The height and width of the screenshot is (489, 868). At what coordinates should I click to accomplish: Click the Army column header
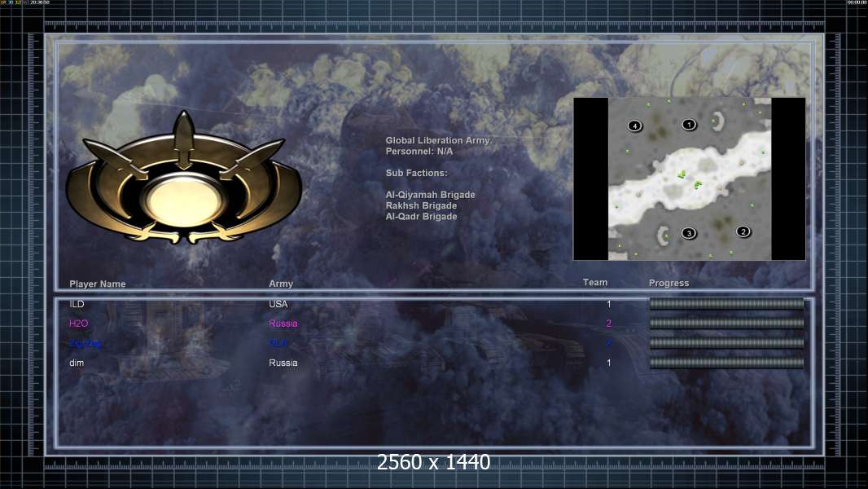pos(281,284)
